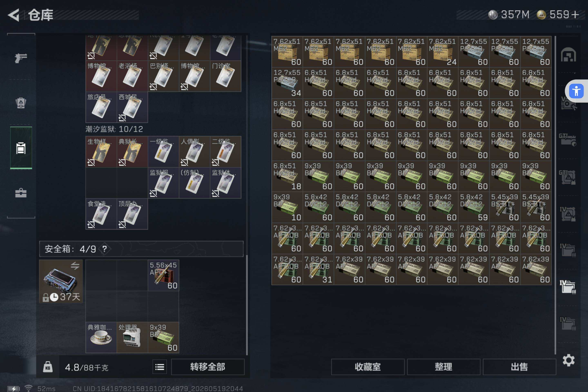Open the main warehouse icon in right sidebar
The width and height of the screenshot is (588, 392).
coord(568,55)
